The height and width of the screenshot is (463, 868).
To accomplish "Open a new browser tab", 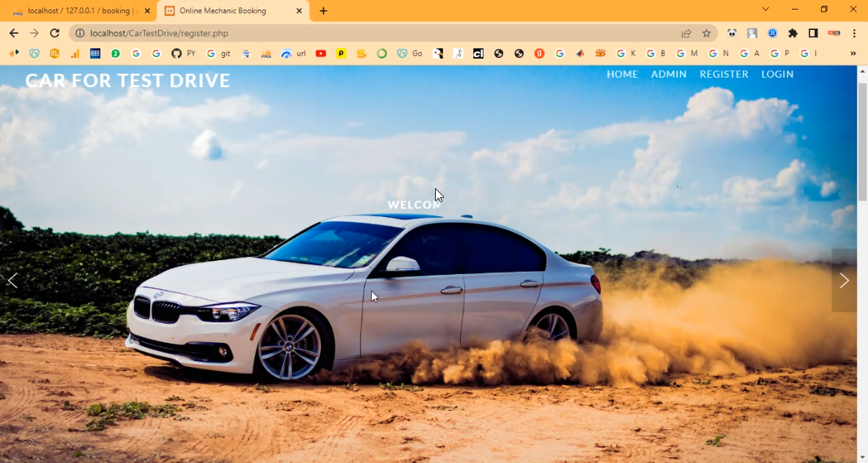I will click(x=323, y=11).
